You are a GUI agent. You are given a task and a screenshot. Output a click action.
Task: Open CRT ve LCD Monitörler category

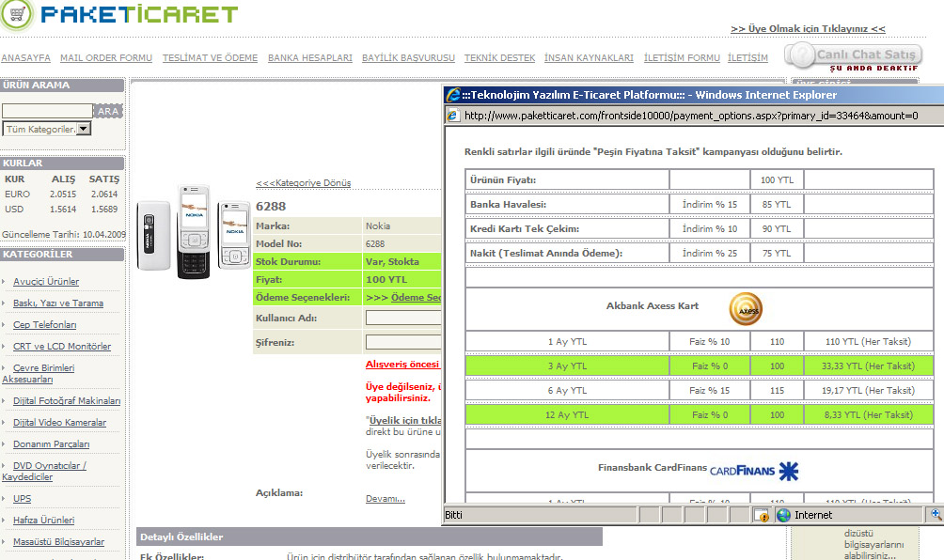coord(62,347)
